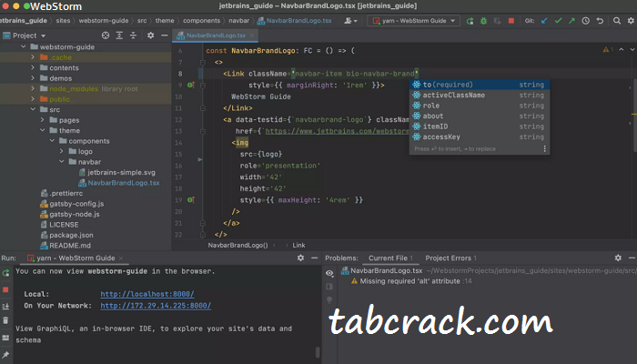
Task: Click the gutter icon on line 9
Action: [191, 86]
